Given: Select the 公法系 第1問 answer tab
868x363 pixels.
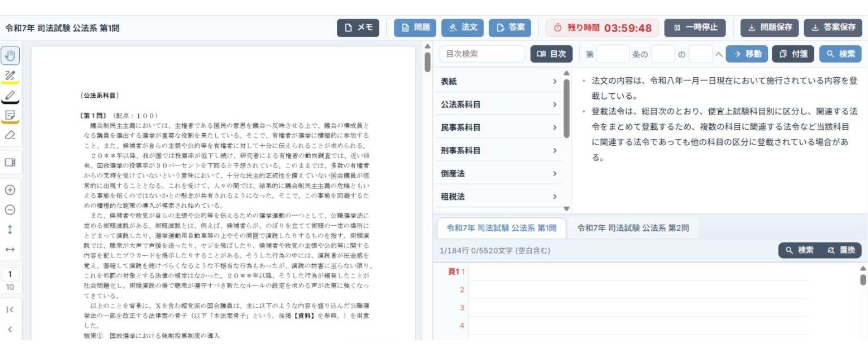Looking at the screenshot, I should coord(501,229).
